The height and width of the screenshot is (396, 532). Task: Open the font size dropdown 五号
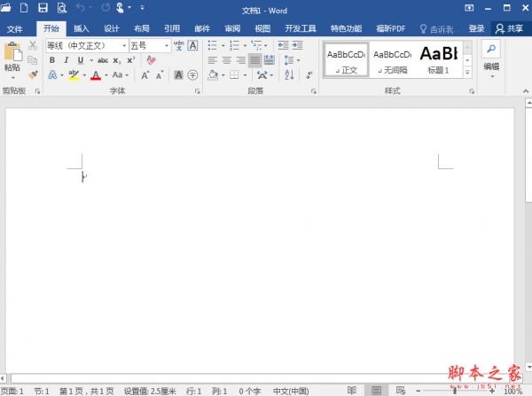(x=167, y=45)
